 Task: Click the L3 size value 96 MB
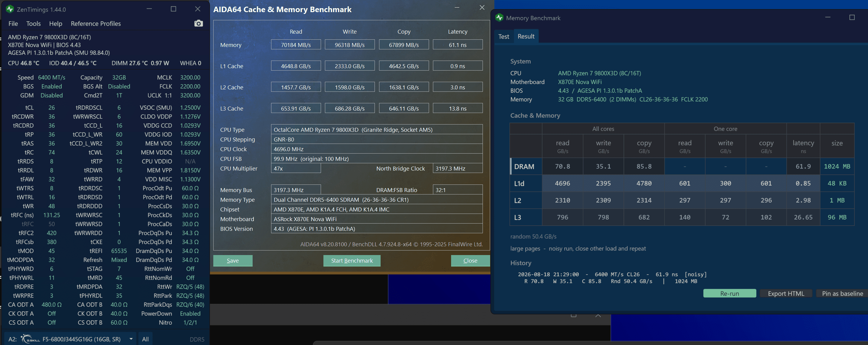tap(837, 217)
